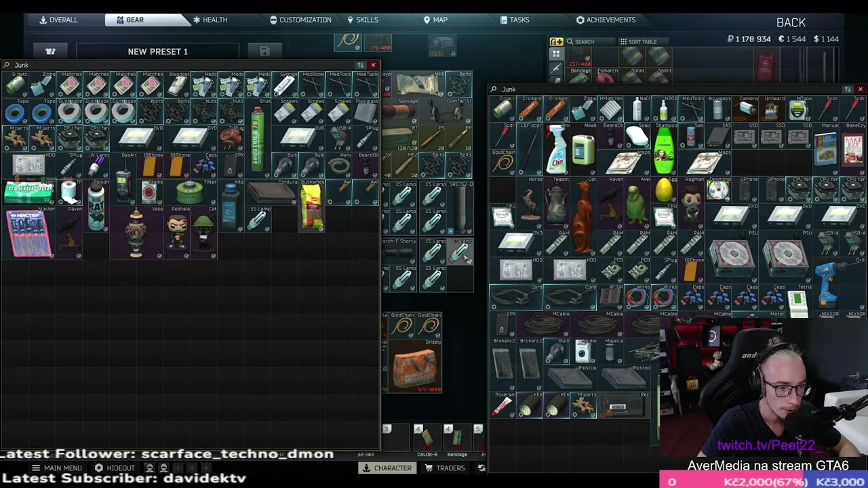Select the Rat poison bottle
868x488 pixels.
[x=96, y=207]
